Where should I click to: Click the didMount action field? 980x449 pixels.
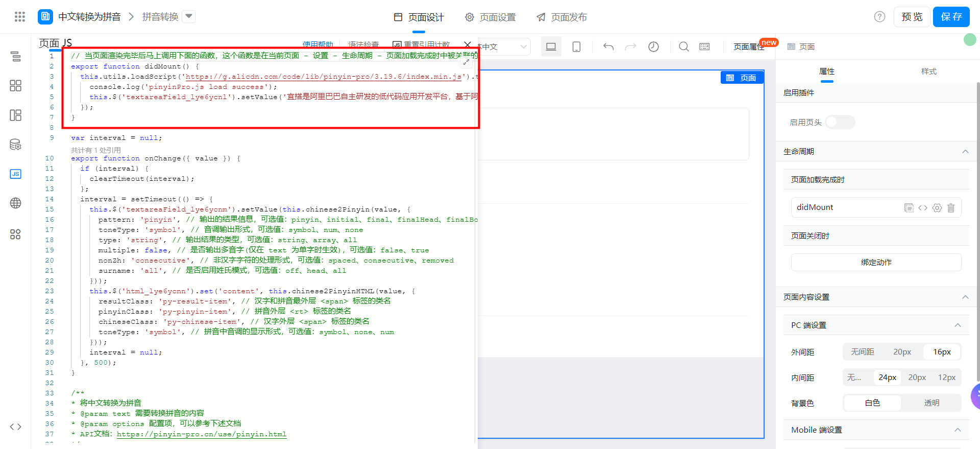(876, 207)
